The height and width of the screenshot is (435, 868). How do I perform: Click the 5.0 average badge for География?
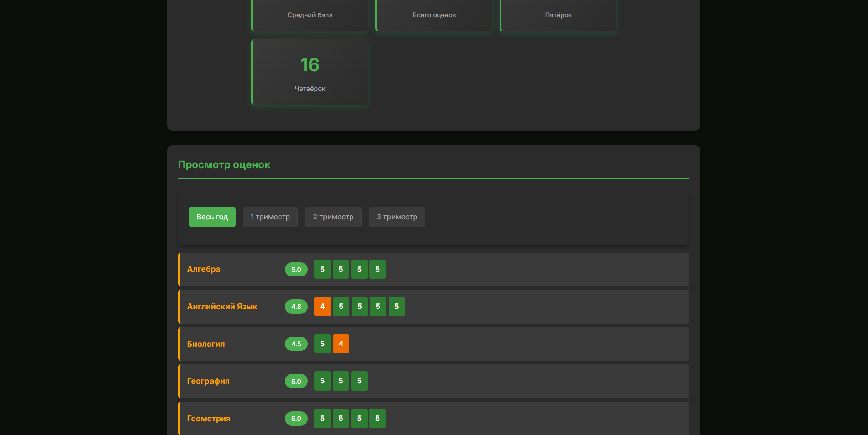(x=296, y=381)
